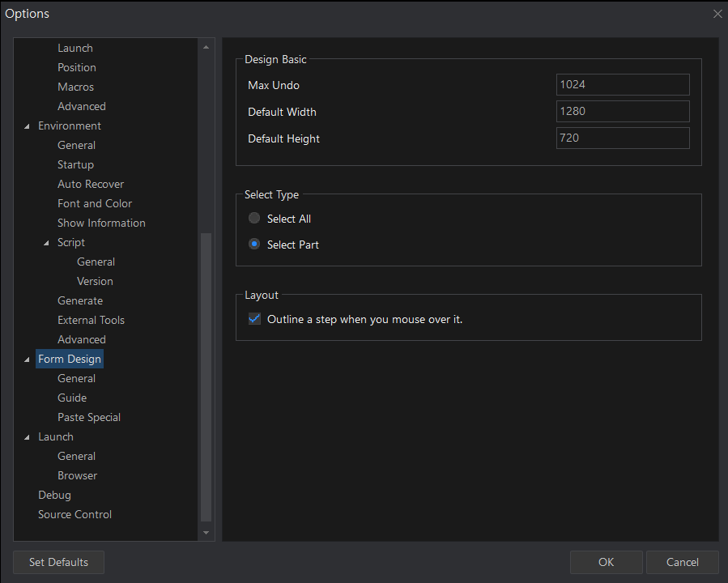Select Position in the options tree
Image resolution: width=728 pixels, height=583 pixels.
77,67
